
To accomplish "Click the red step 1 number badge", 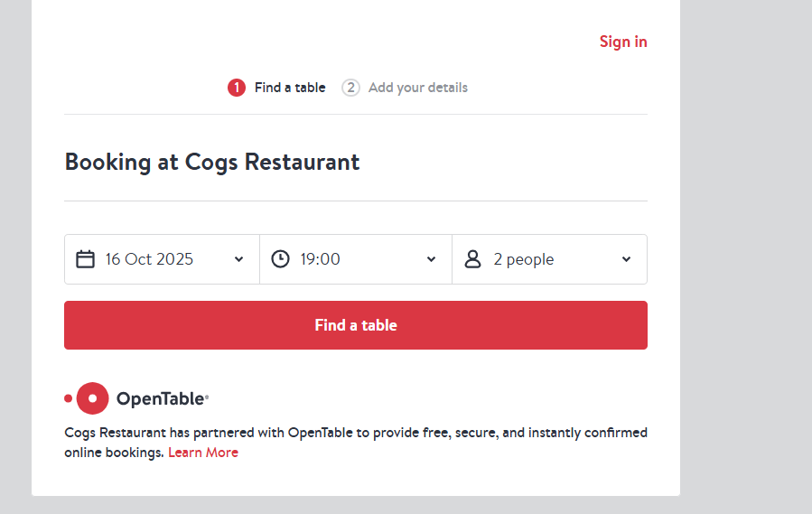I will pyautogui.click(x=237, y=88).
